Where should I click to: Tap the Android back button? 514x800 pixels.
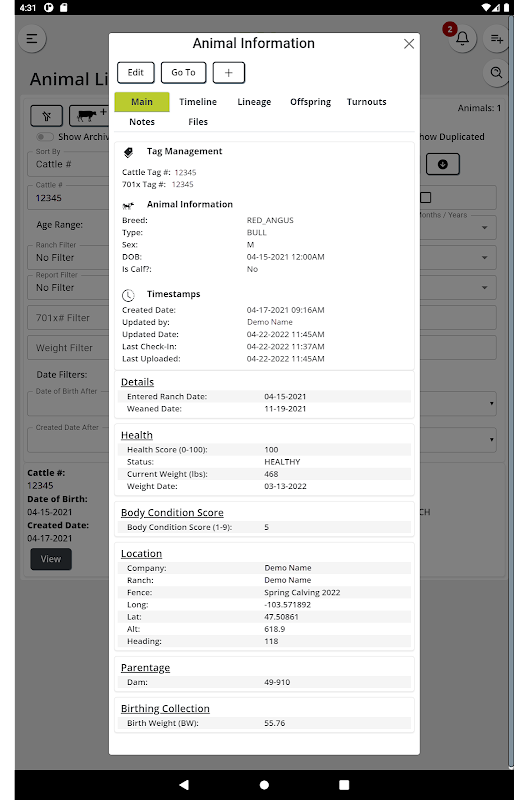pyautogui.click(x=184, y=785)
